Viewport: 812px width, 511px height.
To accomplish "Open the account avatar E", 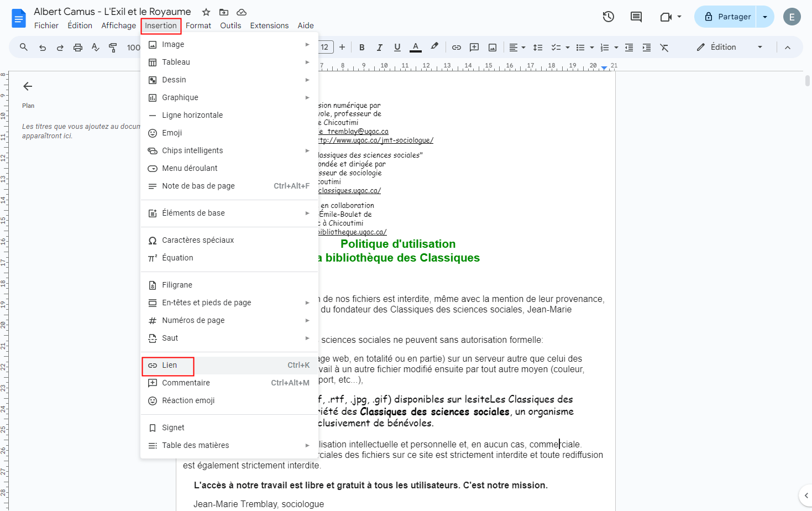I will [x=792, y=17].
